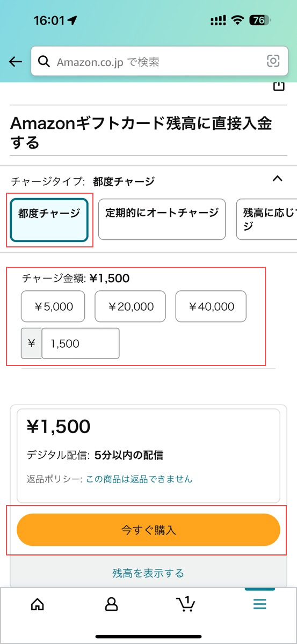Edit the custom amount field showing 1,500
The height and width of the screenshot is (644, 297).
point(81,343)
